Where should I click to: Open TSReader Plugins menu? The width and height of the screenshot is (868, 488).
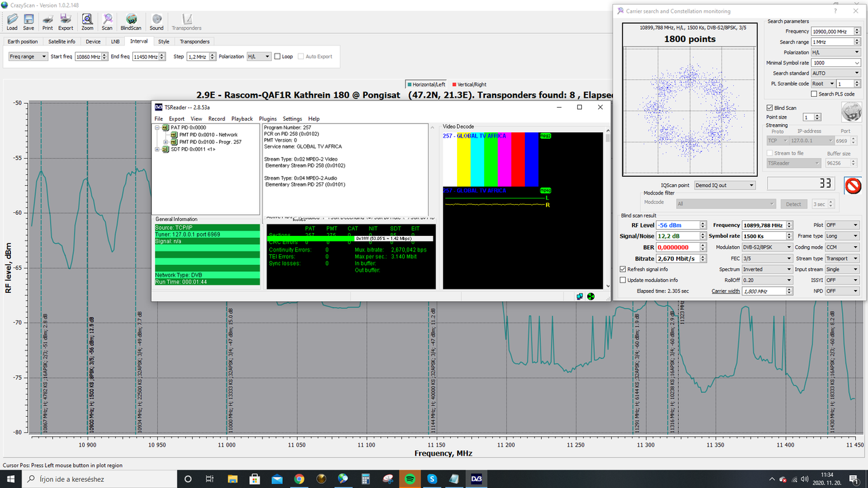tap(268, 119)
